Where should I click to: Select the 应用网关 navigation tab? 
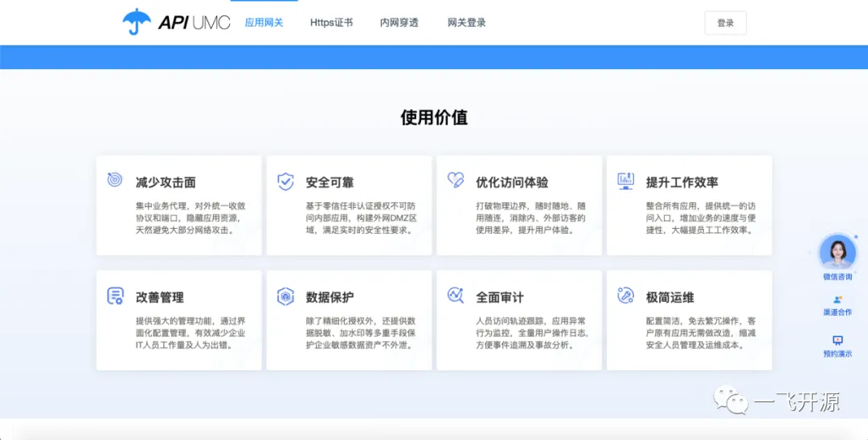click(264, 22)
